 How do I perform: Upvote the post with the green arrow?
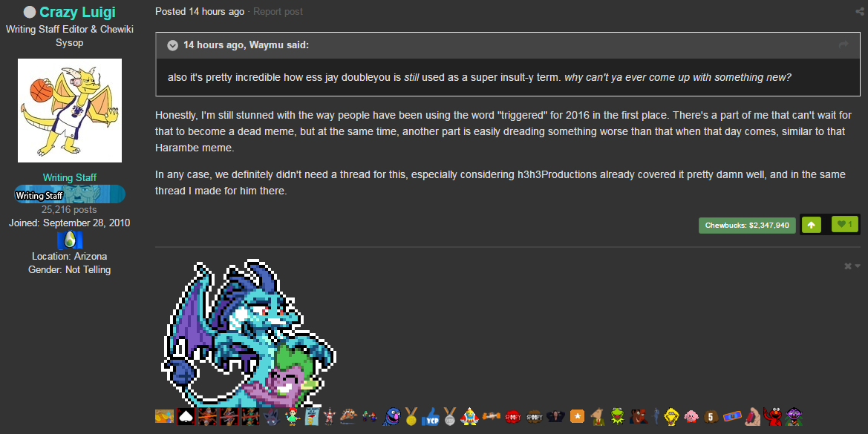(x=811, y=225)
